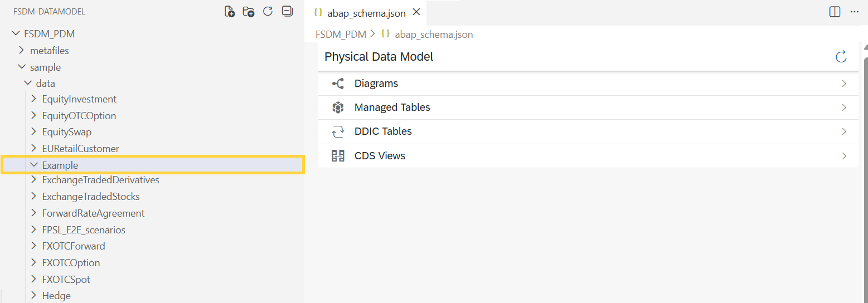Open the DDIC Tables section
Screen dimensions: 868x303
[x=588, y=131]
